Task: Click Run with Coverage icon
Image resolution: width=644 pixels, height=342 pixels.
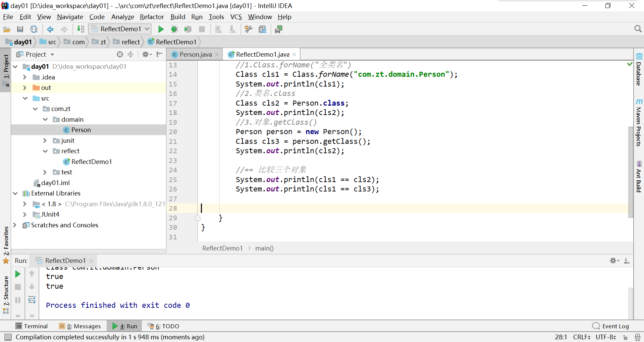Action: click(x=188, y=29)
